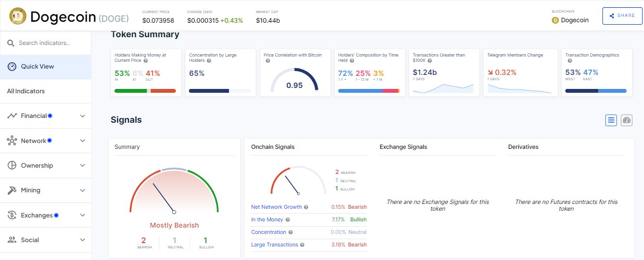This screenshot has width=644, height=260.
Task: Click the 'Mostly Bearish' label
Action: point(174,225)
